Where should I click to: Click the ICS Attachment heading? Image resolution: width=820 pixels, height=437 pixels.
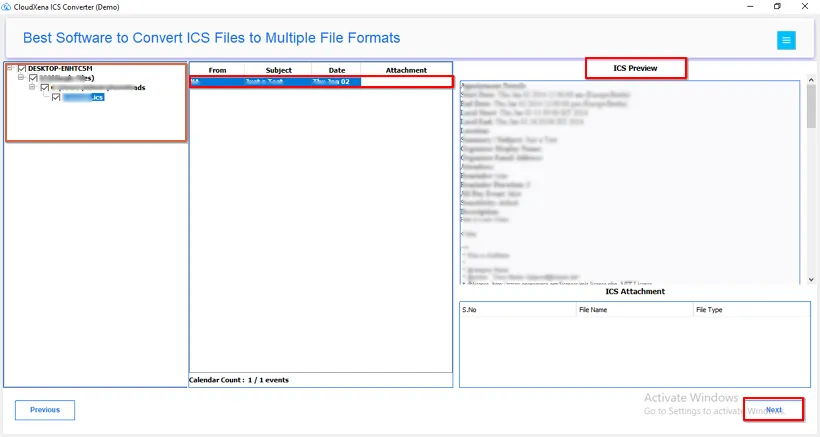[635, 291]
